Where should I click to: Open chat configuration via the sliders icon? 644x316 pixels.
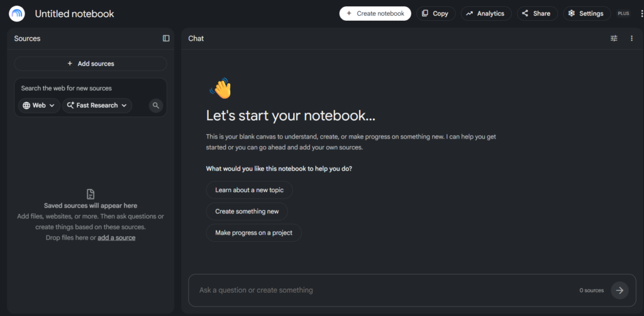tap(614, 38)
